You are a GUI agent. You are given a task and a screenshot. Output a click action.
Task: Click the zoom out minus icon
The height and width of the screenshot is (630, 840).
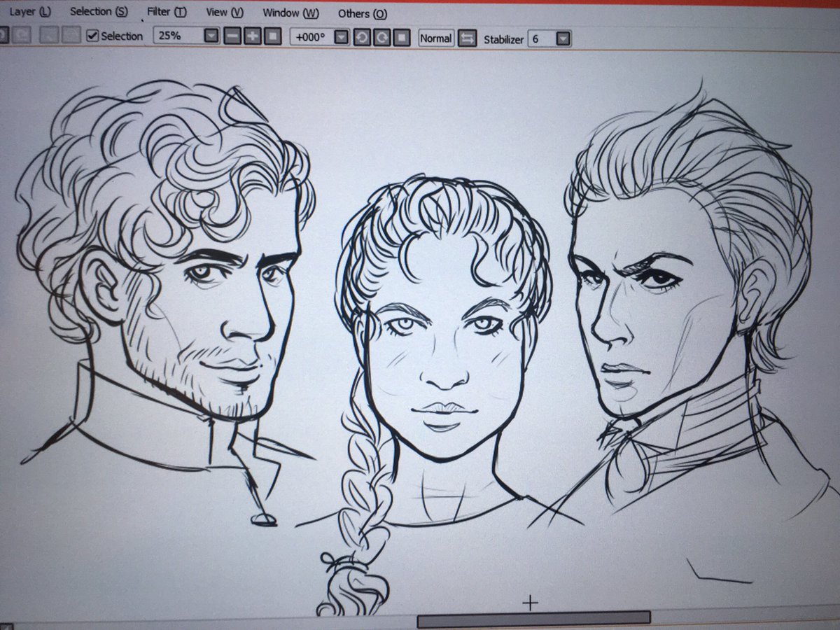(232, 36)
